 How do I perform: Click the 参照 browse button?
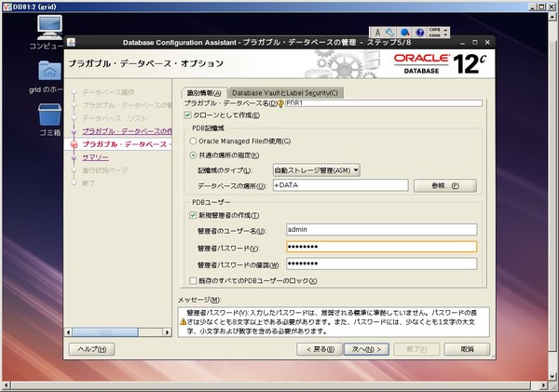[445, 185]
